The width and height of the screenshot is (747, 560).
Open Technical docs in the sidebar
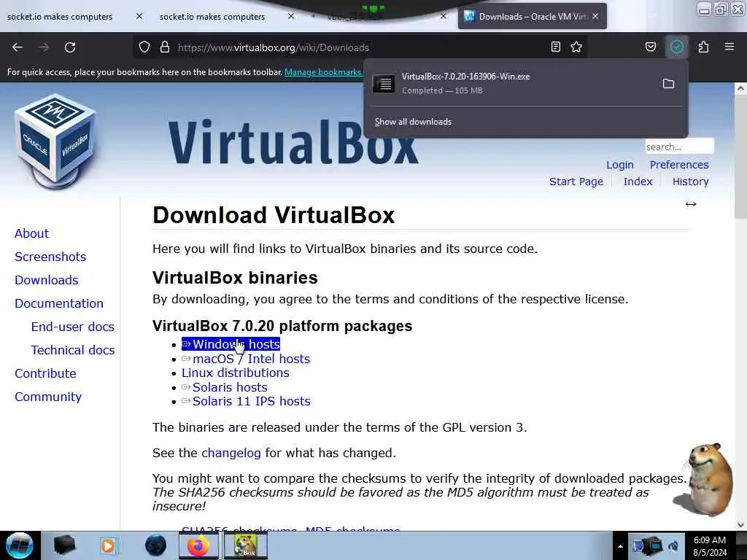click(73, 351)
